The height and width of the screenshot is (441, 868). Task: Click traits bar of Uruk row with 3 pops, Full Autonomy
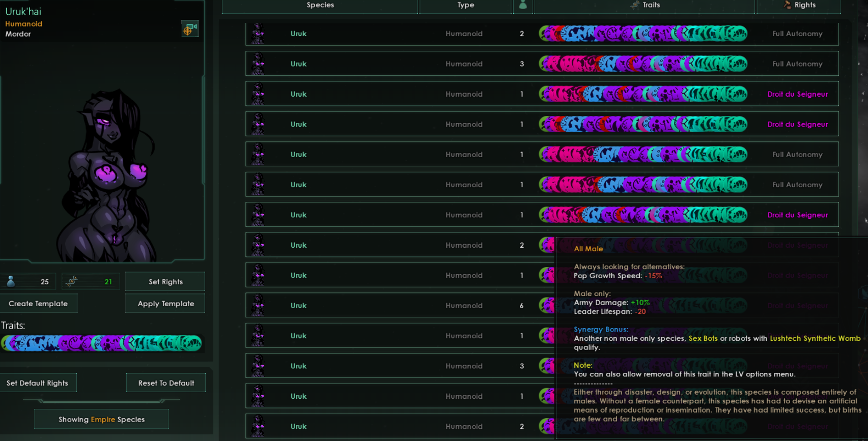point(643,64)
